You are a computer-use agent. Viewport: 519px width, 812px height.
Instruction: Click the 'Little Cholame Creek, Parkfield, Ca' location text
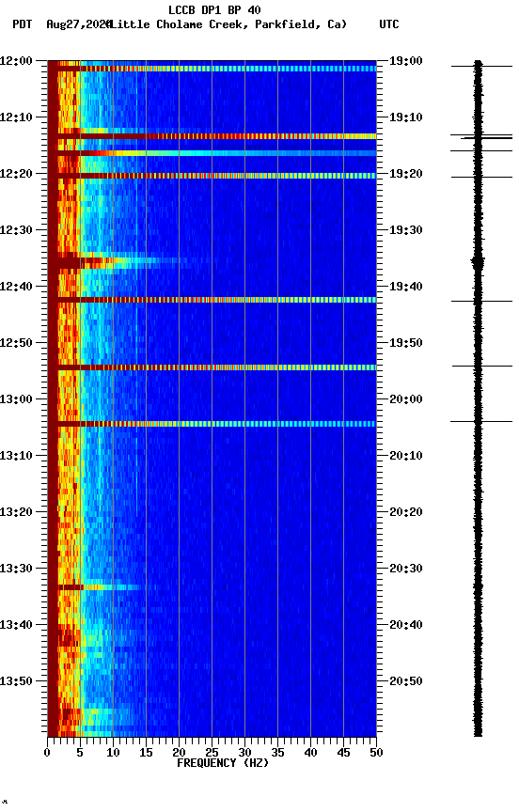pos(228,24)
